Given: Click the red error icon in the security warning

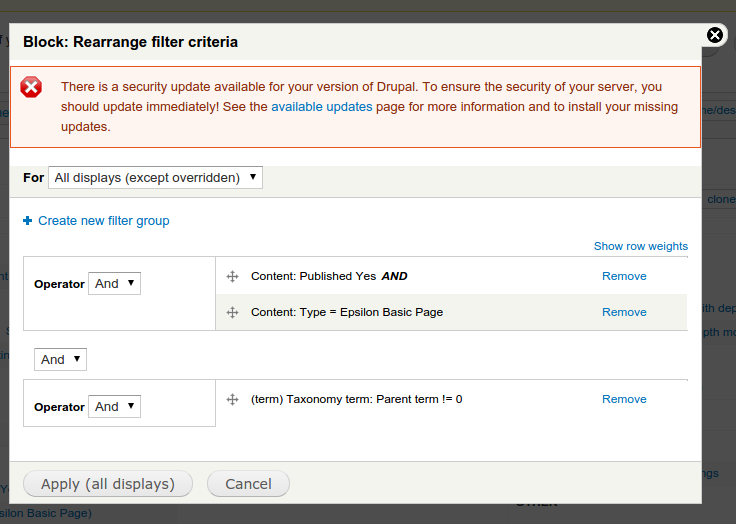Looking at the screenshot, I should coord(31,87).
